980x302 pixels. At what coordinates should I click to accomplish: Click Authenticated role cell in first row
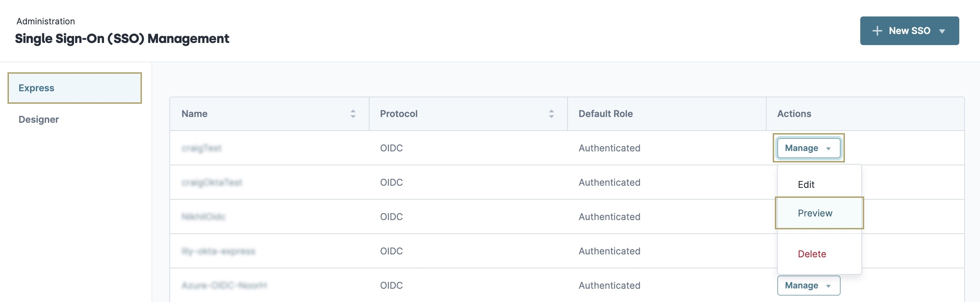(609, 148)
